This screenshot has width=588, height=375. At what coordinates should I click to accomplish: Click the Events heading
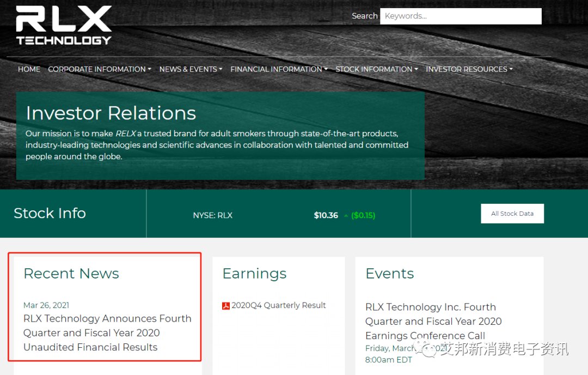pos(390,274)
